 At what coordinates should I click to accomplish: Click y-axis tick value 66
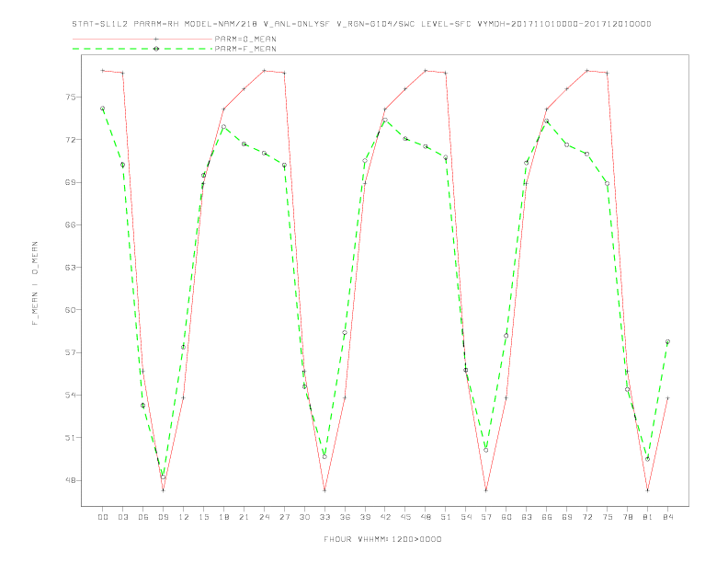(70, 224)
